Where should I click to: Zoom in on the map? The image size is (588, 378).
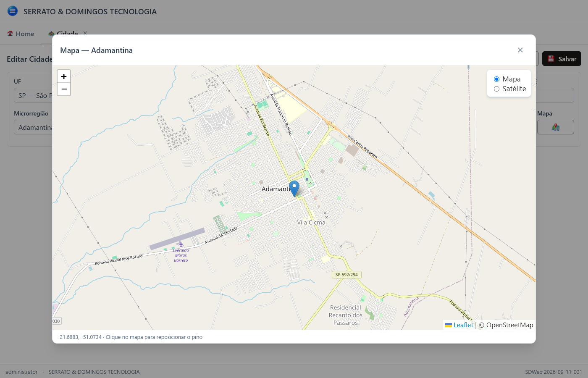(x=64, y=76)
